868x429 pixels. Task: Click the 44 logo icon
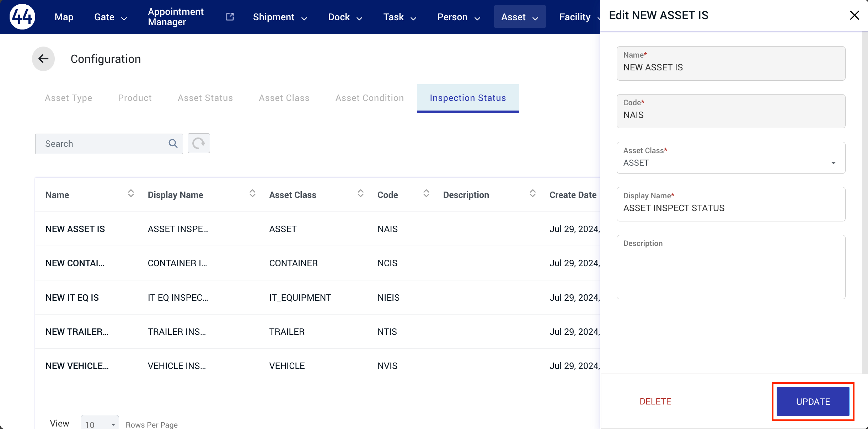[22, 17]
